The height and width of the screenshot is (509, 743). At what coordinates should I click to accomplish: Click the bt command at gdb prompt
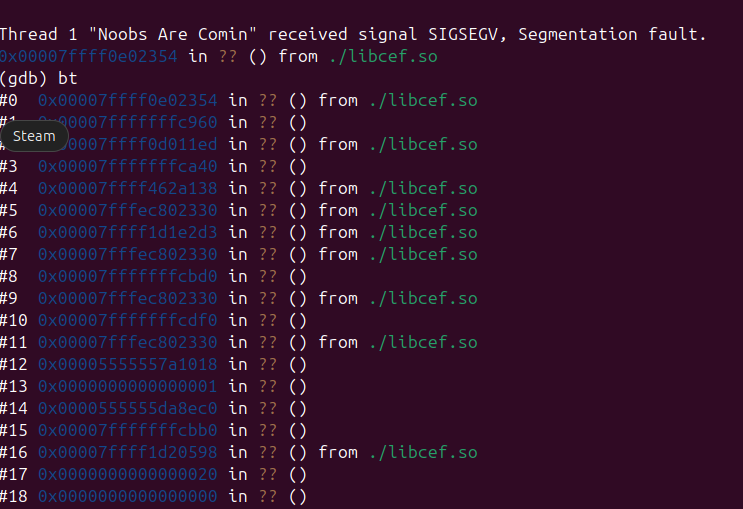pyautogui.click(x=67, y=79)
